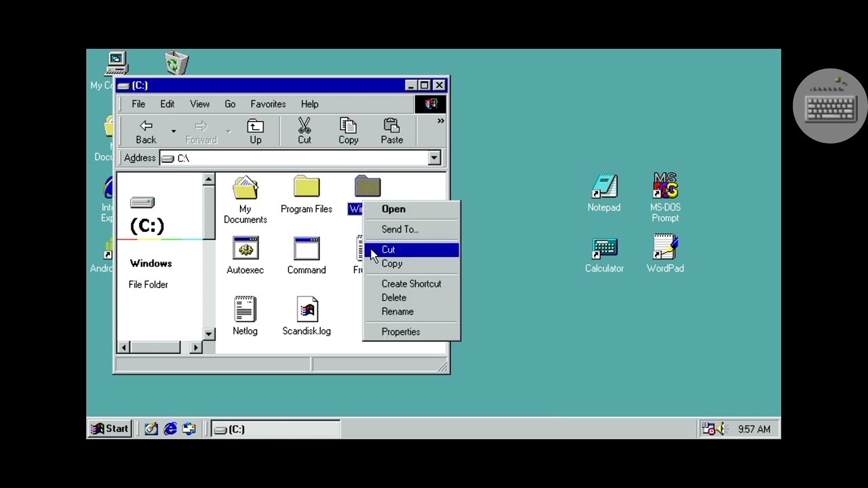Viewport: 868px width, 488px height.
Task: Select the MS-DOS Prompt desktop shortcut
Action: click(x=665, y=186)
